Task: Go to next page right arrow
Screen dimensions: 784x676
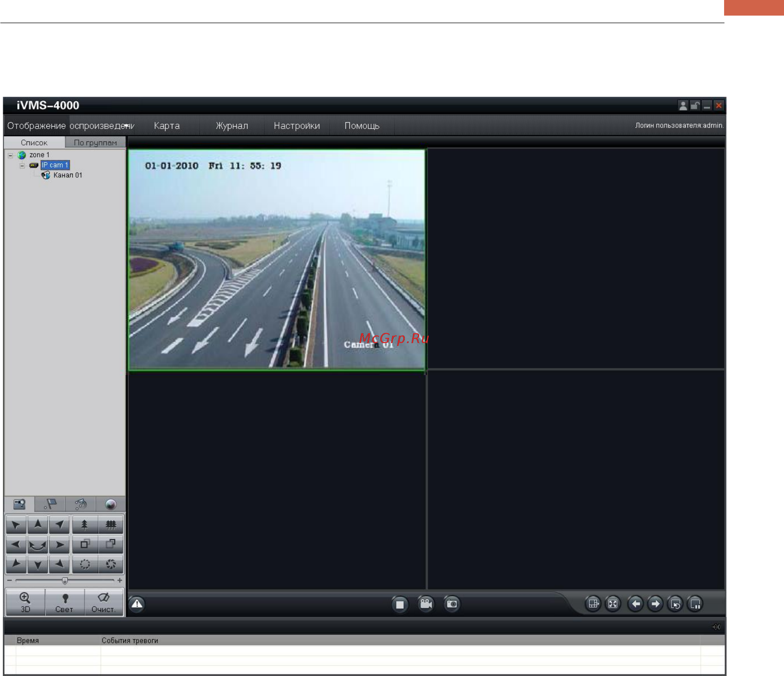Action: (655, 604)
